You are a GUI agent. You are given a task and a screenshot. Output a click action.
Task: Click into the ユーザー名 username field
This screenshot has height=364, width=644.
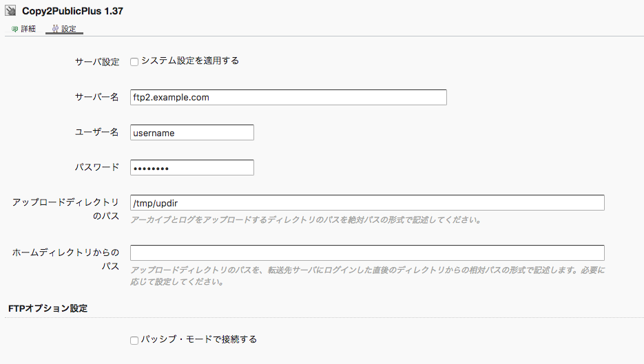(x=191, y=133)
